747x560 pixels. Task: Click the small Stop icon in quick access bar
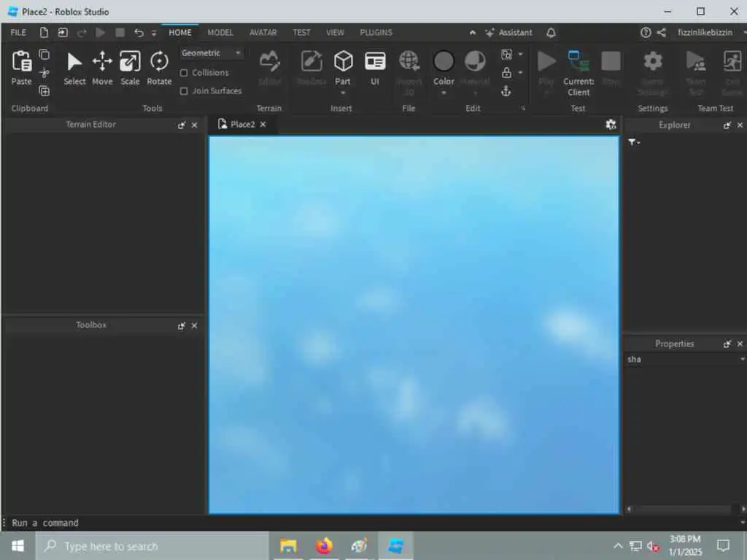pyautogui.click(x=120, y=32)
